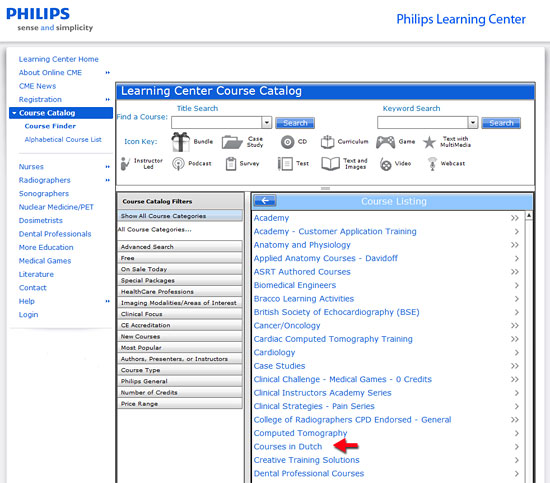Open the Courses in Dutch link
The image size is (550, 483).
[x=288, y=447]
